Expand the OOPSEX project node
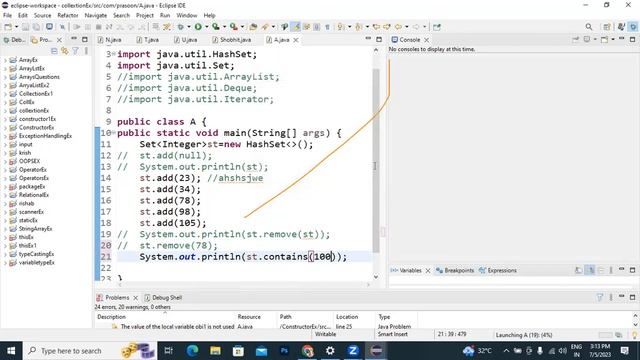 tap(5, 161)
